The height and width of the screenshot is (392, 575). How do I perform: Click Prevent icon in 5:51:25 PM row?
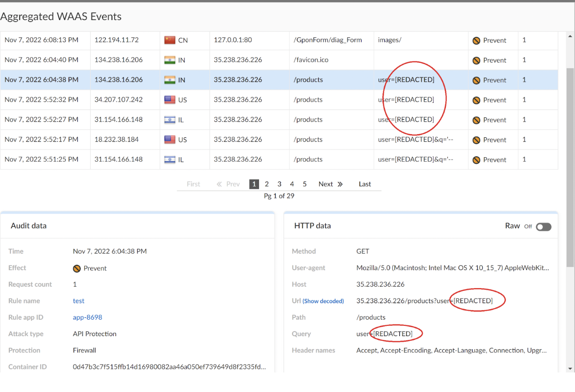click(x=476, y=160)
